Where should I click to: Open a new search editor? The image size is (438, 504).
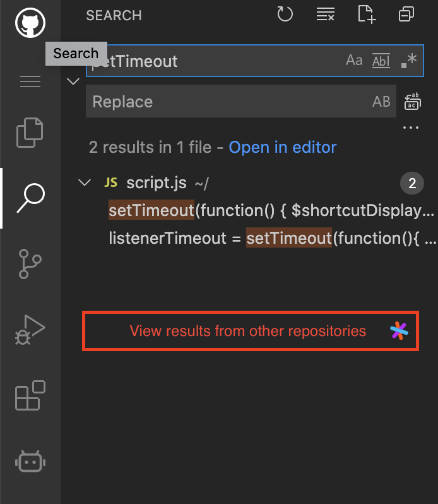click(x=367, y=15)
